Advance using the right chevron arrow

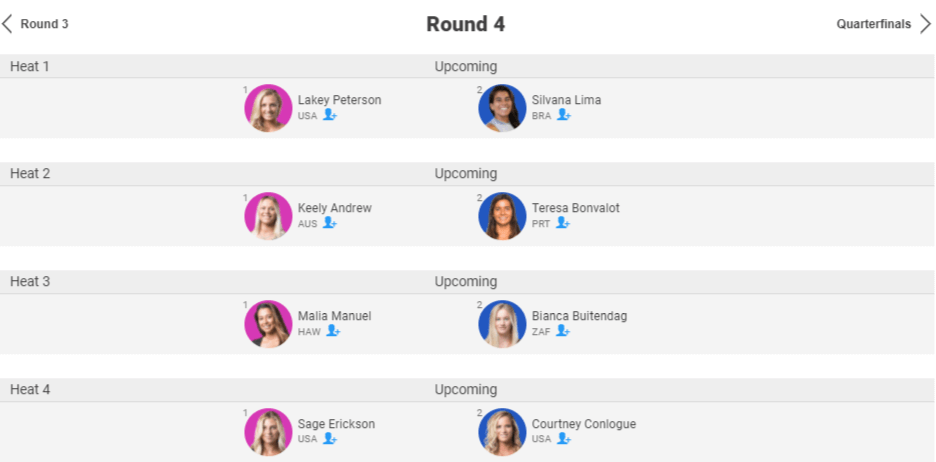(925, 24)
